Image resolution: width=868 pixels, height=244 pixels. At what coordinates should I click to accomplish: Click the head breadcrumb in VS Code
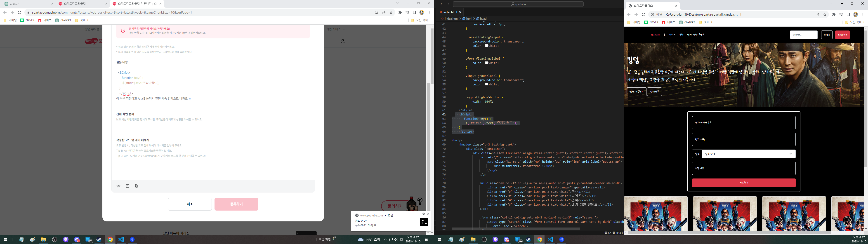(481, 19)
